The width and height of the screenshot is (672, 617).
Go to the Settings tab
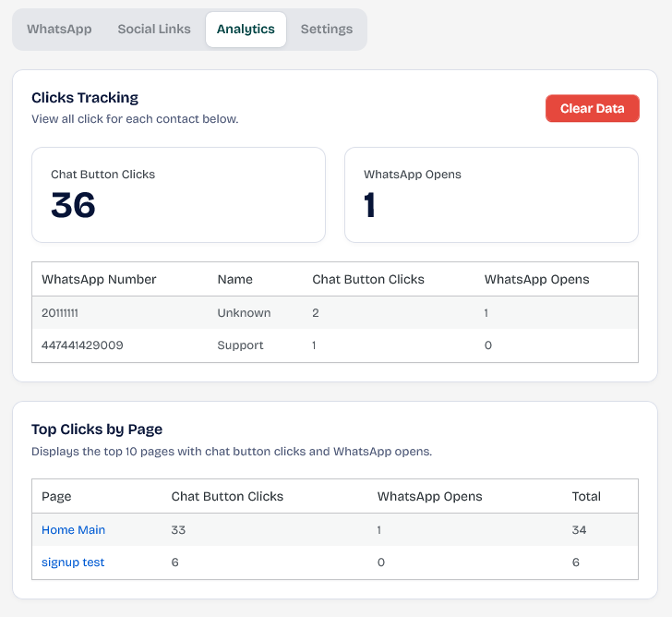(327, 29)
